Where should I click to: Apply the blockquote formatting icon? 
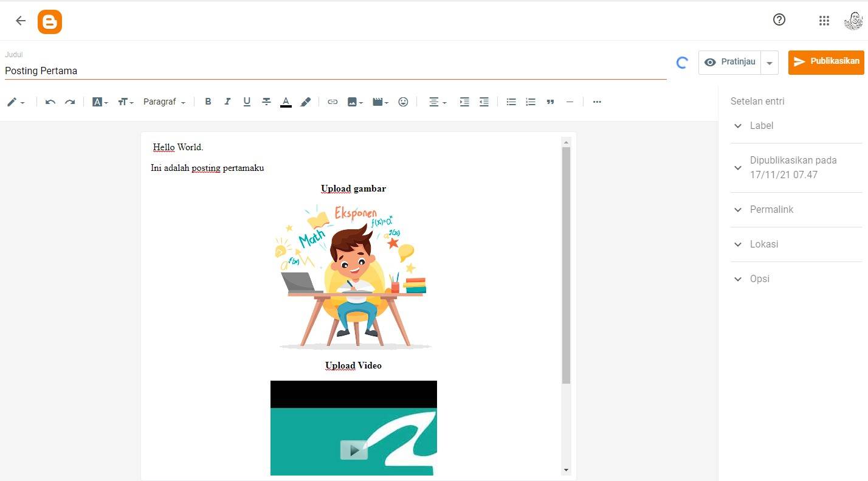click(x=550, y=102)
